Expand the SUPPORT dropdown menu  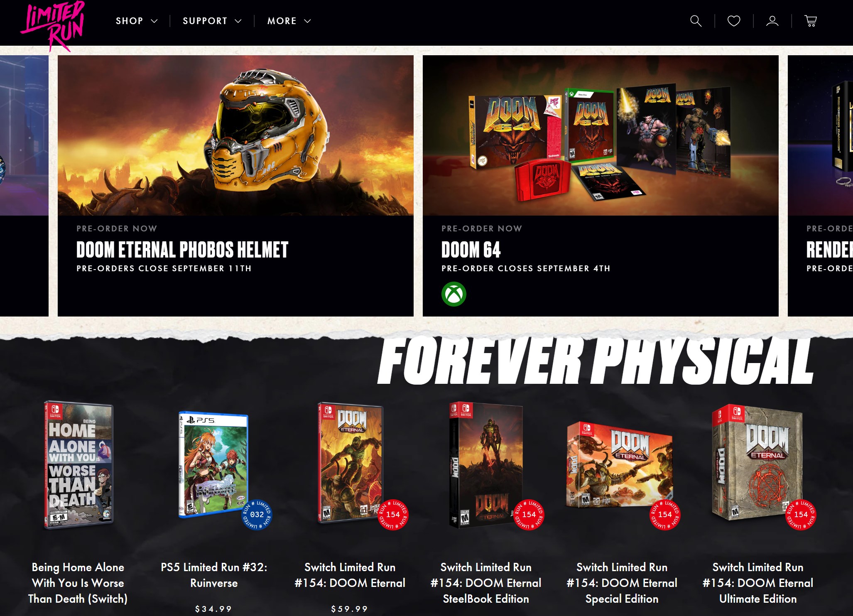pos(212,21)
